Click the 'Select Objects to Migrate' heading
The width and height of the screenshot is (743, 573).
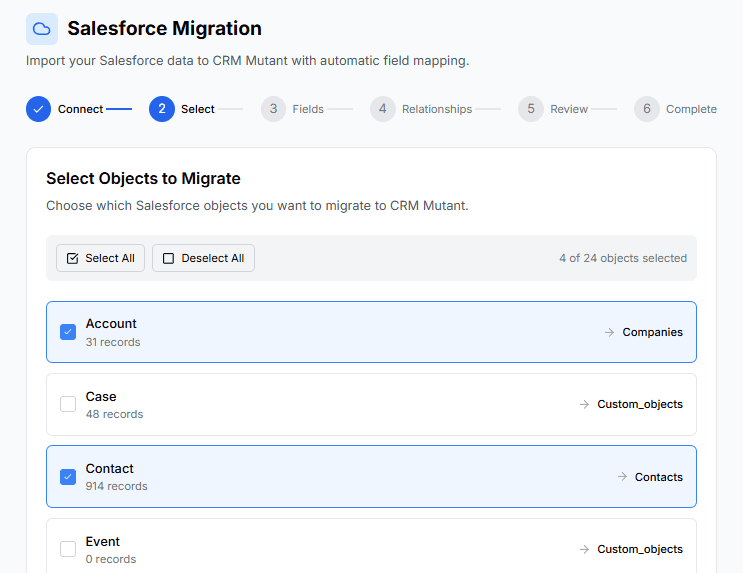tap(143, 179)
